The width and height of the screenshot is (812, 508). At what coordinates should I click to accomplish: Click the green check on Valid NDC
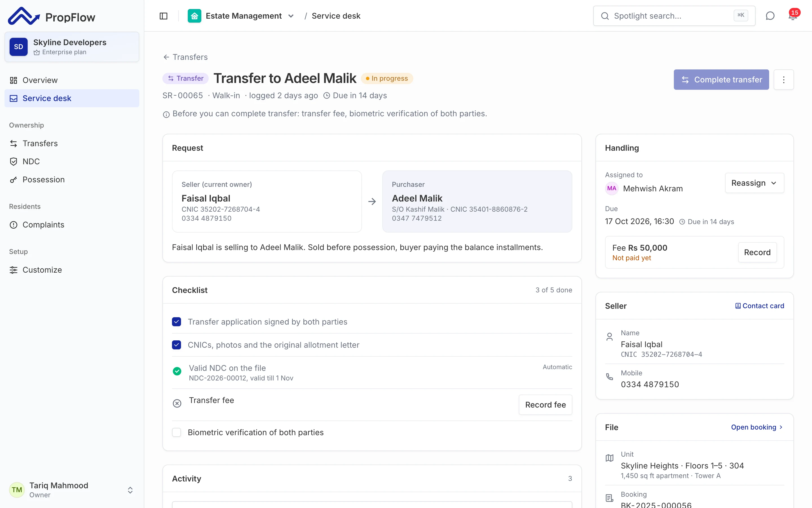177,371
